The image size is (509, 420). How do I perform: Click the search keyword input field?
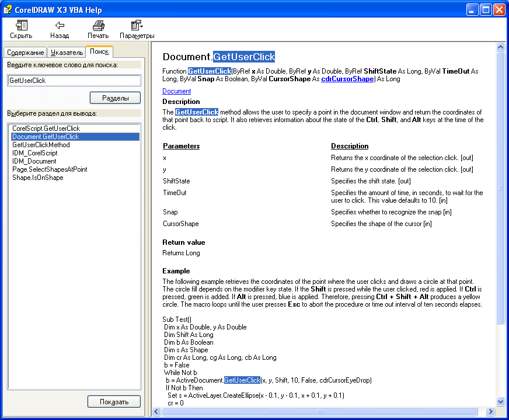pos(74,81)
